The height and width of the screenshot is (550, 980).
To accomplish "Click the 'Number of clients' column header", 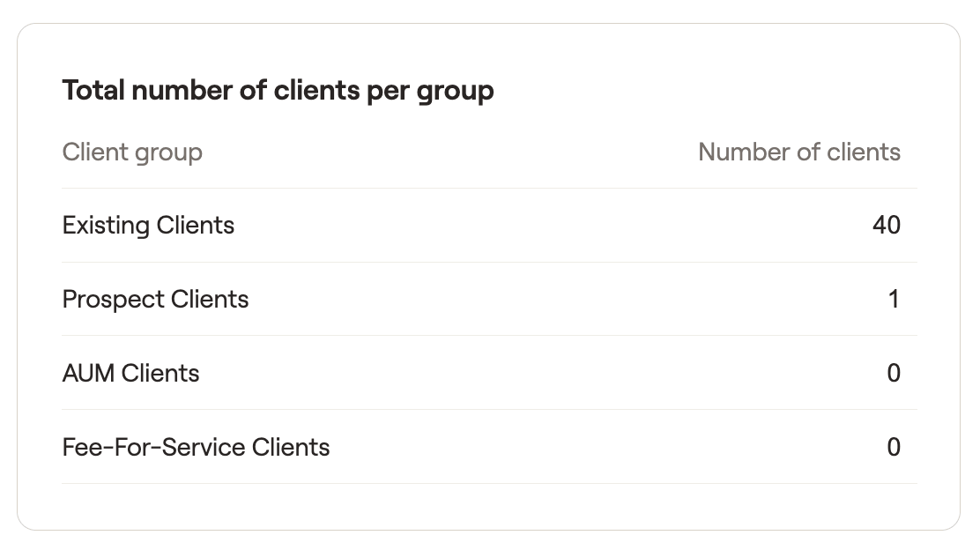I will (x=798, y=152).
